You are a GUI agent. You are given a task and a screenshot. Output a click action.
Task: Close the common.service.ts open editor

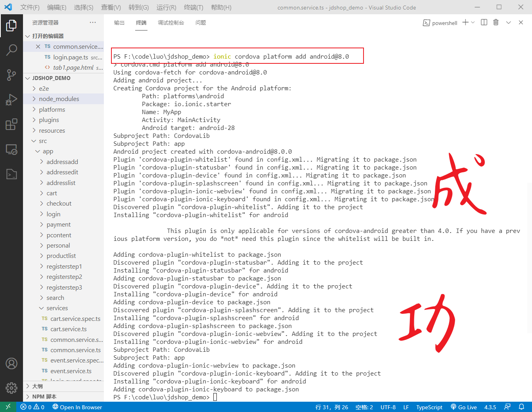pos(38,47)
